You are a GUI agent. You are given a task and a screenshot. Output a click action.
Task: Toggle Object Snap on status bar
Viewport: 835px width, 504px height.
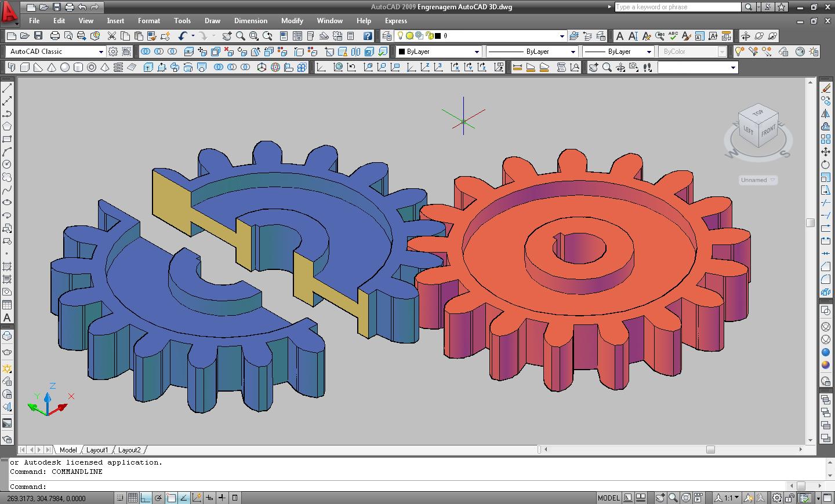click(x=170, y=496)
